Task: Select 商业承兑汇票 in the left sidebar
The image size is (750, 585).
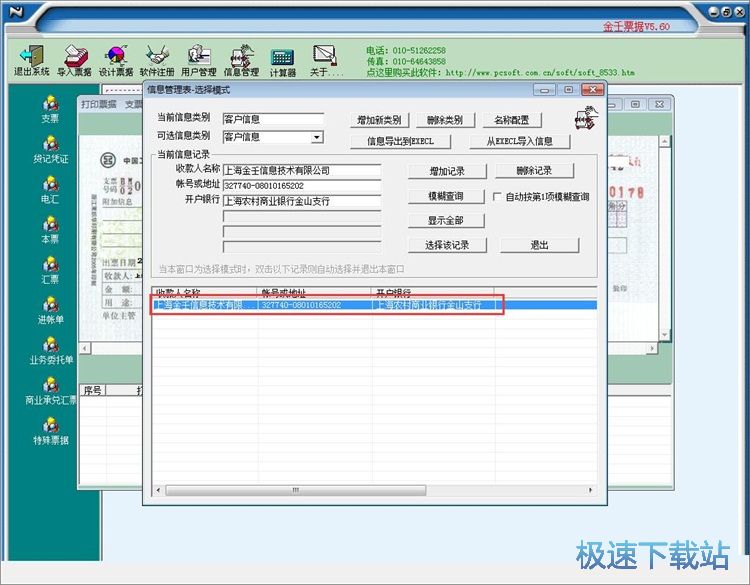Action: click(51, 391)
